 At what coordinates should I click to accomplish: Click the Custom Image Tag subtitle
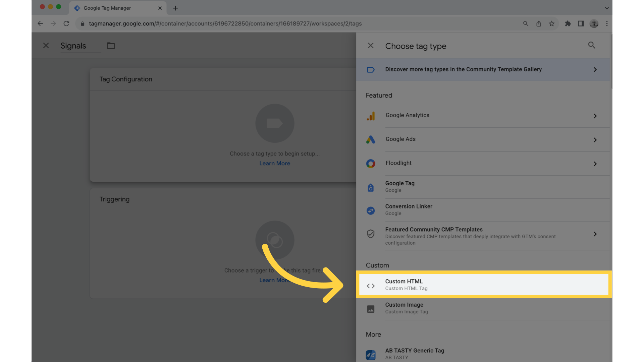tap(407, 312)
